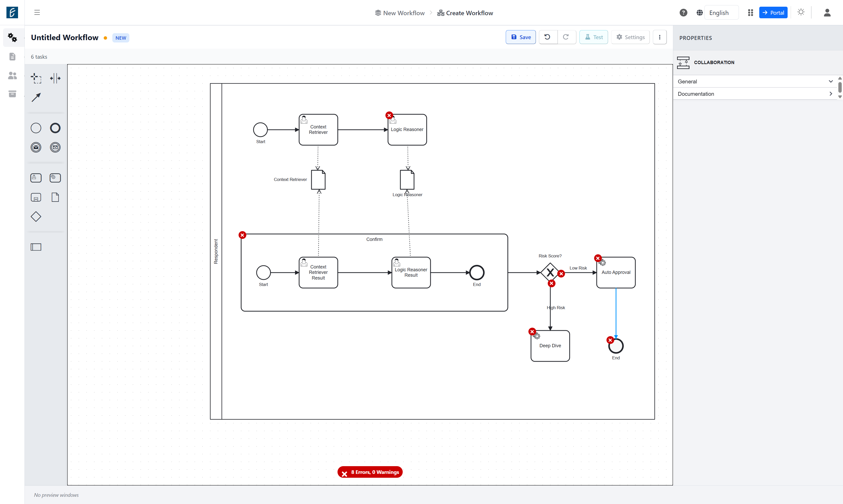Click the Create Workflow breadcrumb
The width and height of the screenshot is (843, 504).
(x=465, y=13)
